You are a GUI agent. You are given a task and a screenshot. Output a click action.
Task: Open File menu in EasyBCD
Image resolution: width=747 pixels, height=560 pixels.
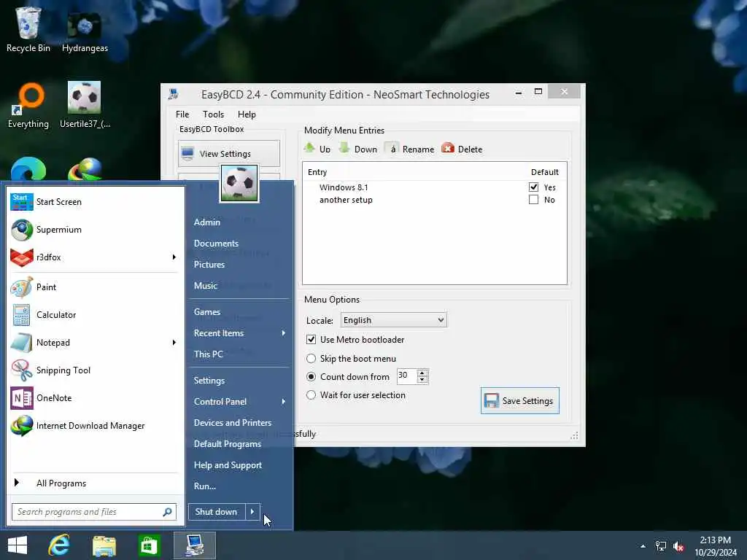[182, 114]
